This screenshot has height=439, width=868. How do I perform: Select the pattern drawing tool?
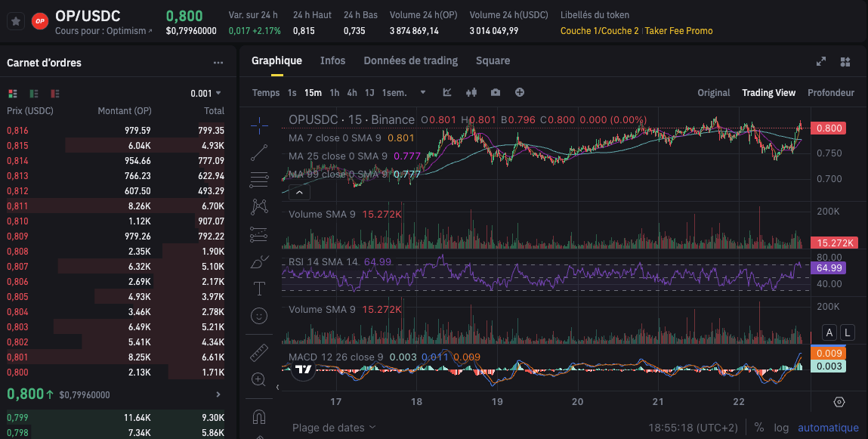coord(259,207)
